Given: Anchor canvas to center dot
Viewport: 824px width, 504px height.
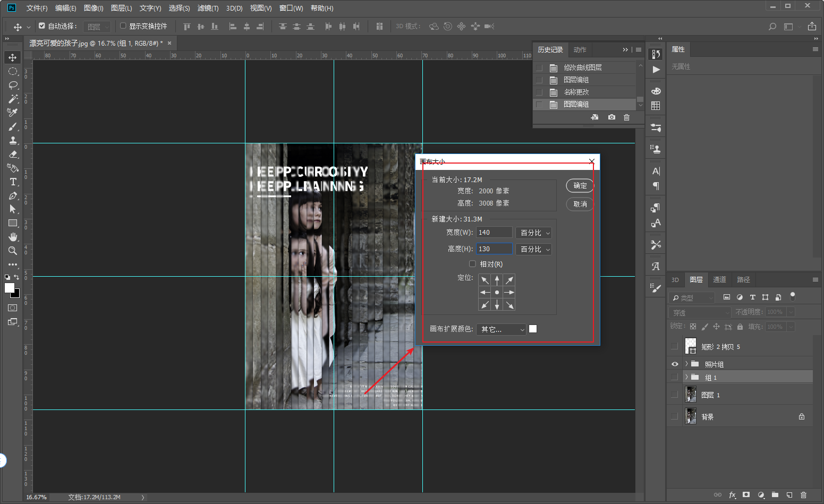Looking at the screenshot, I should click(x=497, y=293).
